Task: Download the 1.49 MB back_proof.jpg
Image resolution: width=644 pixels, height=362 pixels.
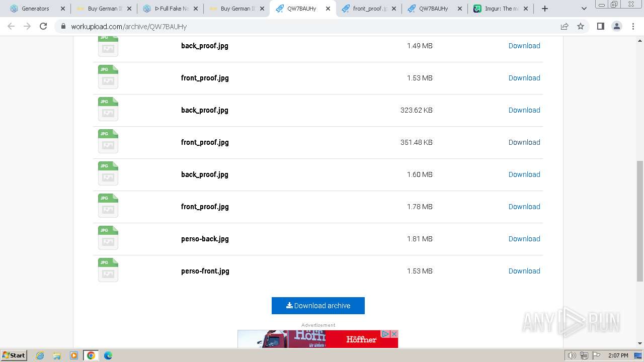Action: tap(524, 46)
